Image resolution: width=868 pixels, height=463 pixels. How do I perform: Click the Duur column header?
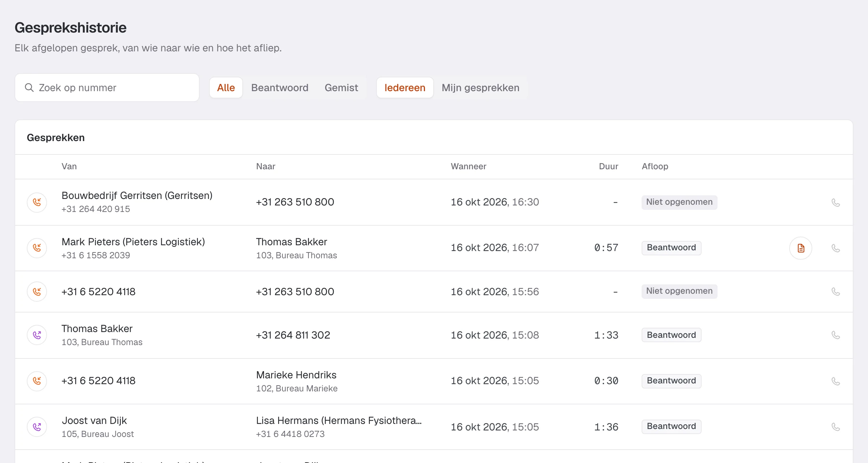pyautogui.click(x=608, y=166)
